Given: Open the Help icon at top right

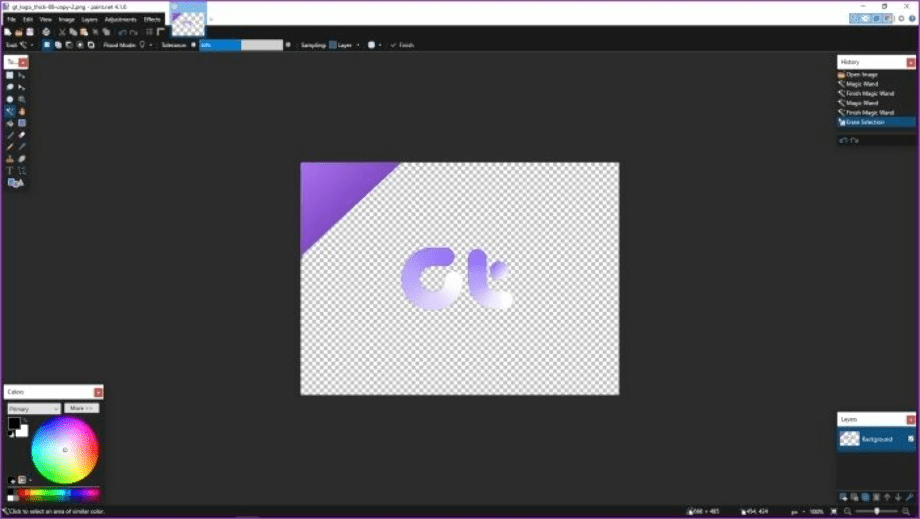Looking at the screenshot, I should pyautogui.click(x=912, y=19).
